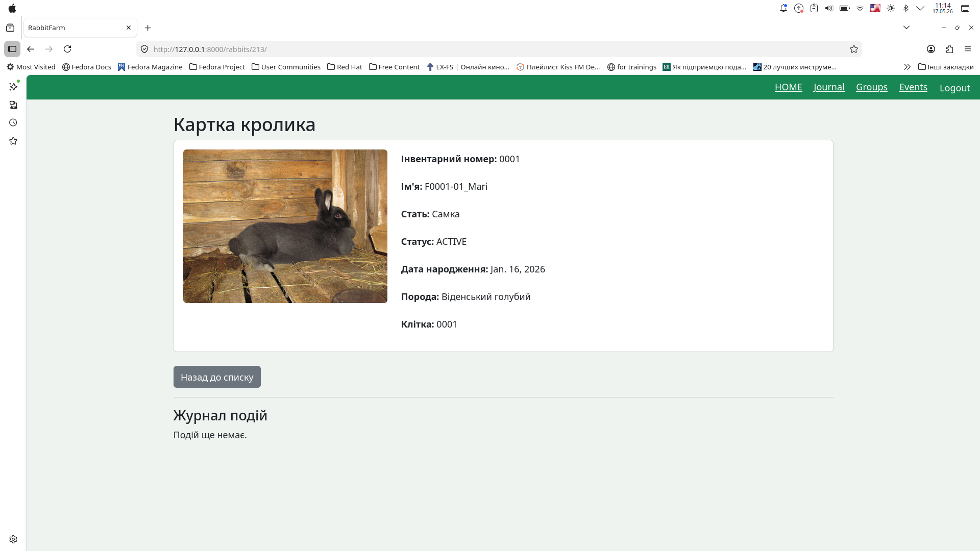Image resolution: width=980 pixels, height=551 pixels.
Task: Open Fedora Docs bookmark
Action: coord(86,67)
